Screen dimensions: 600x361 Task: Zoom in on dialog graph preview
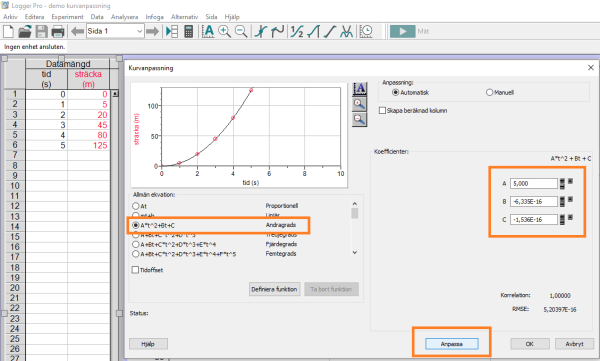coord(359,104)
